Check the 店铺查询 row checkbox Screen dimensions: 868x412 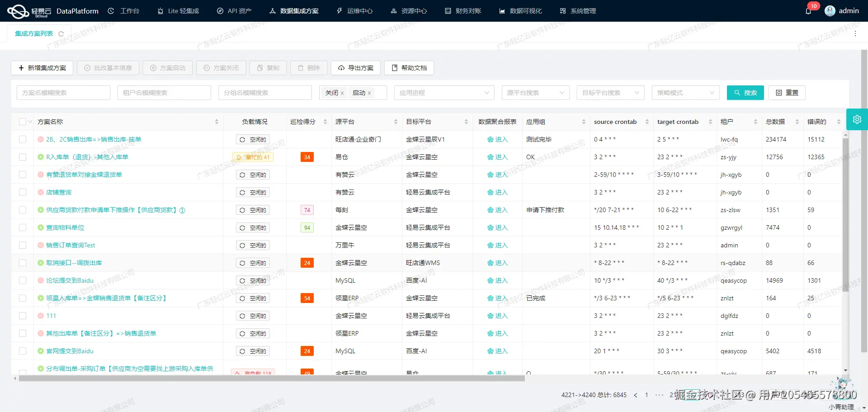pos(23,192)
